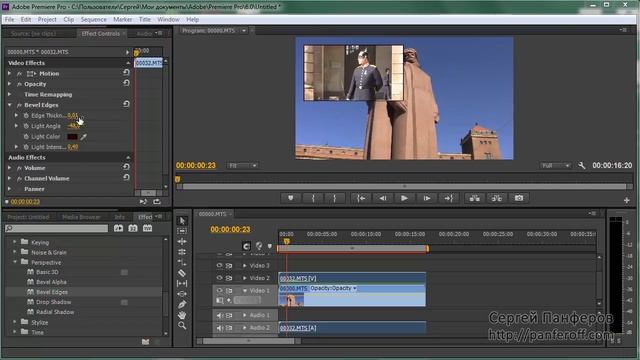Reset the Bevel Edges effect
Image resolution: width=640 pixels, height=360 pixels.
[x=126, y=104]
